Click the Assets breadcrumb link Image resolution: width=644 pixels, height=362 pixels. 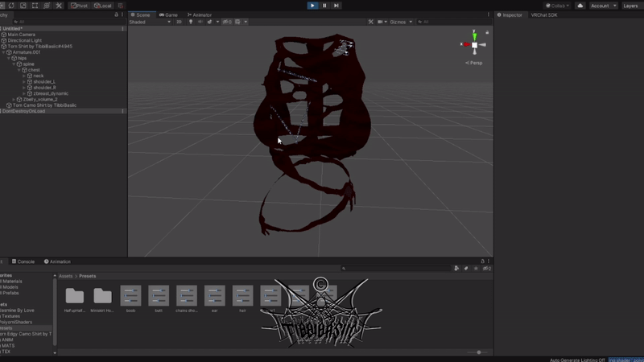click(66, 276)
